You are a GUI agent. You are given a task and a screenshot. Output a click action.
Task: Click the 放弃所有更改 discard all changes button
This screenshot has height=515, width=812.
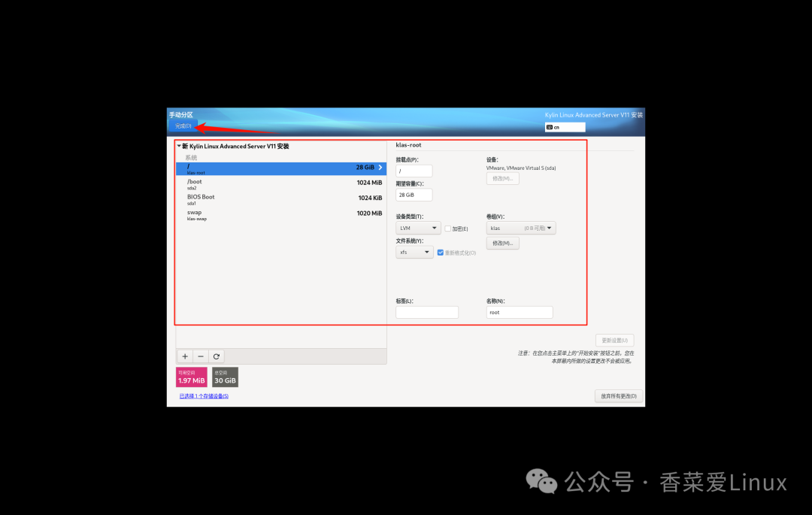[x=619, y=396]
